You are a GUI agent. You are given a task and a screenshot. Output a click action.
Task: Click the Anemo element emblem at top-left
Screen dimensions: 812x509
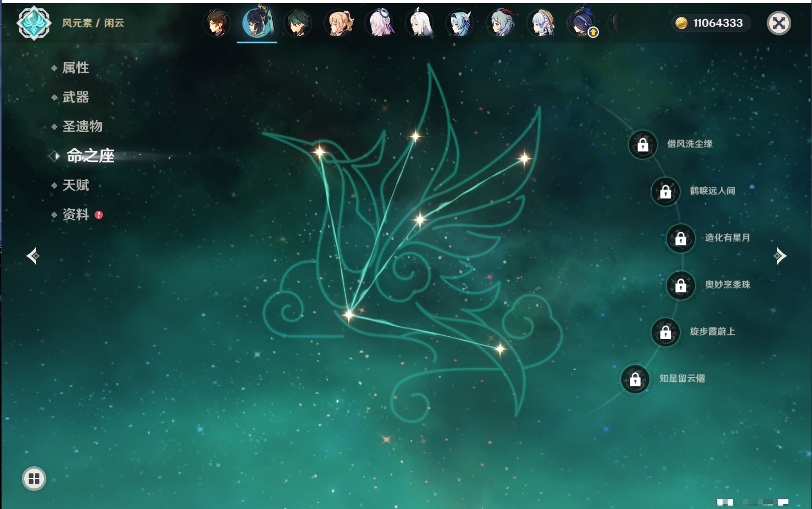click(x=34, y=23)
